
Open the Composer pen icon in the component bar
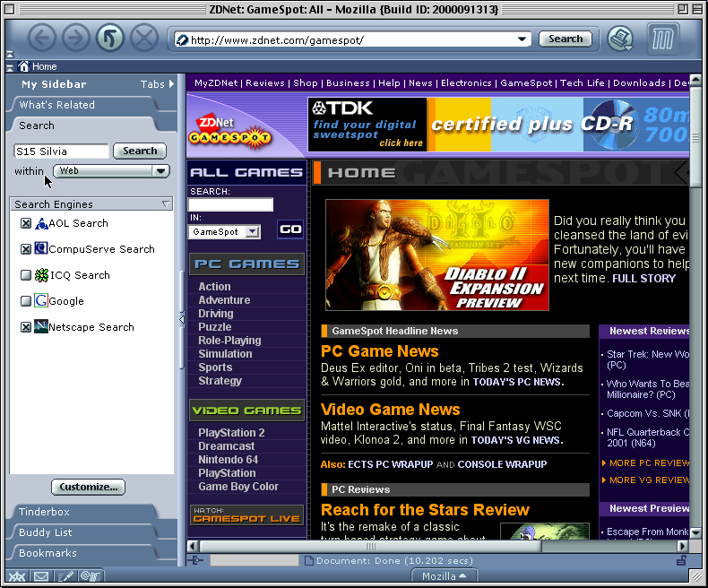(66, 575)
